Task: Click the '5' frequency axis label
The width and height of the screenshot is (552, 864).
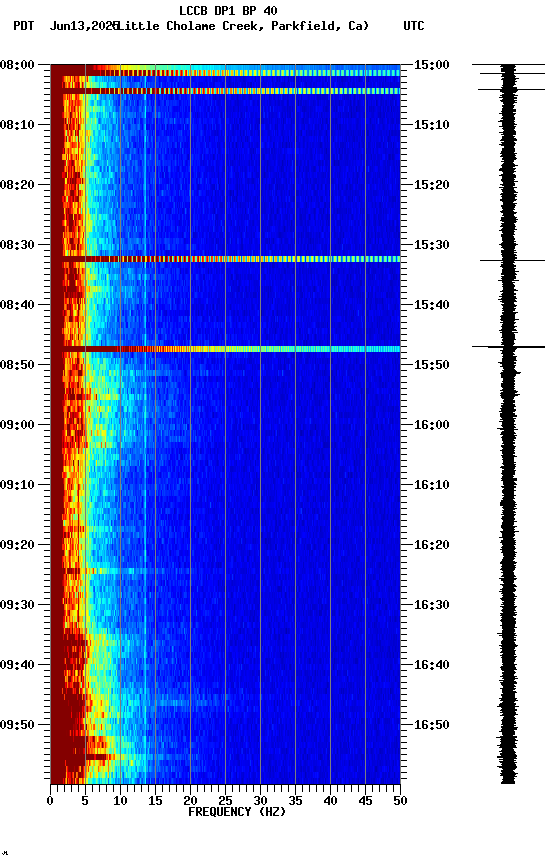Action: (85, 801)
